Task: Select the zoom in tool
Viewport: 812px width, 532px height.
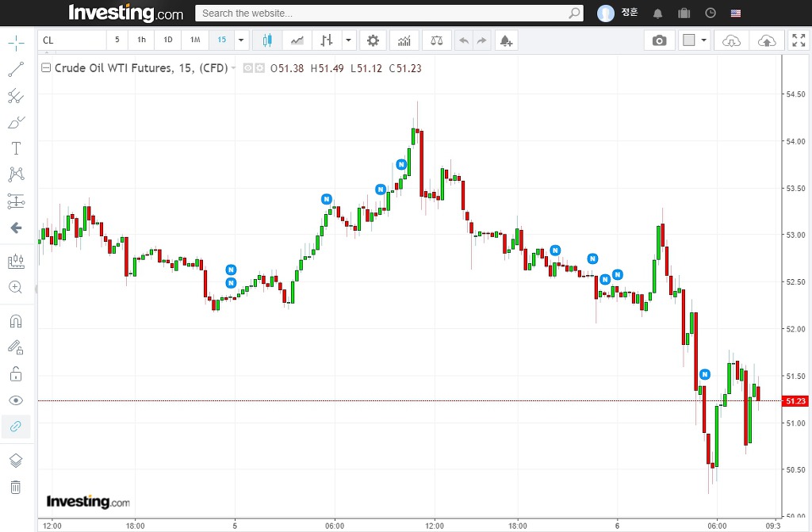Action: 16,288
